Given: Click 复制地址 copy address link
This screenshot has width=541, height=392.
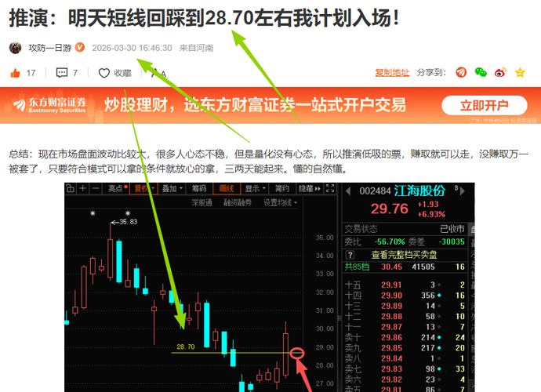Looking at the screenshot, I should point(392,72).
